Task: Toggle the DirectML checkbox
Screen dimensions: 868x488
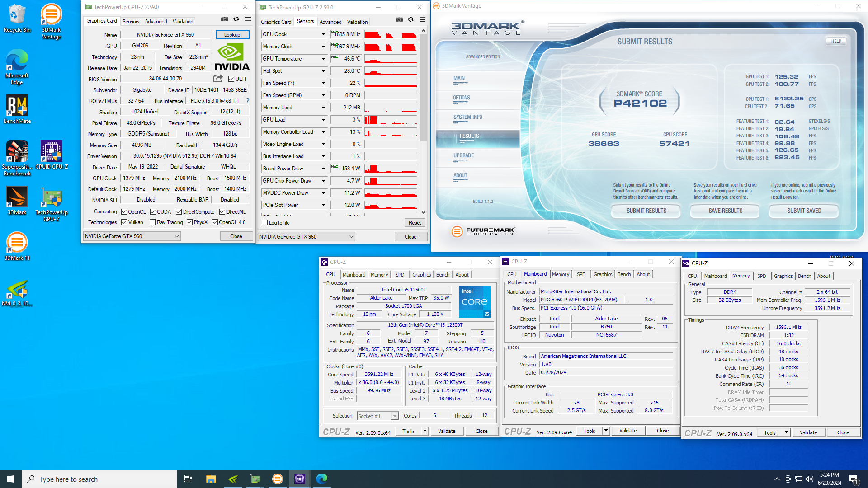Action: pos(222,212)
